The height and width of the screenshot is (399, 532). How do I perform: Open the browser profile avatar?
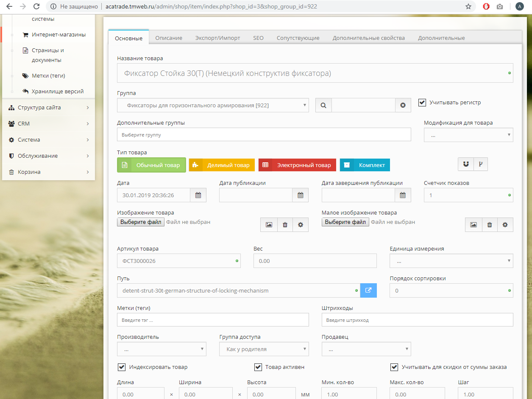point(519,6)
